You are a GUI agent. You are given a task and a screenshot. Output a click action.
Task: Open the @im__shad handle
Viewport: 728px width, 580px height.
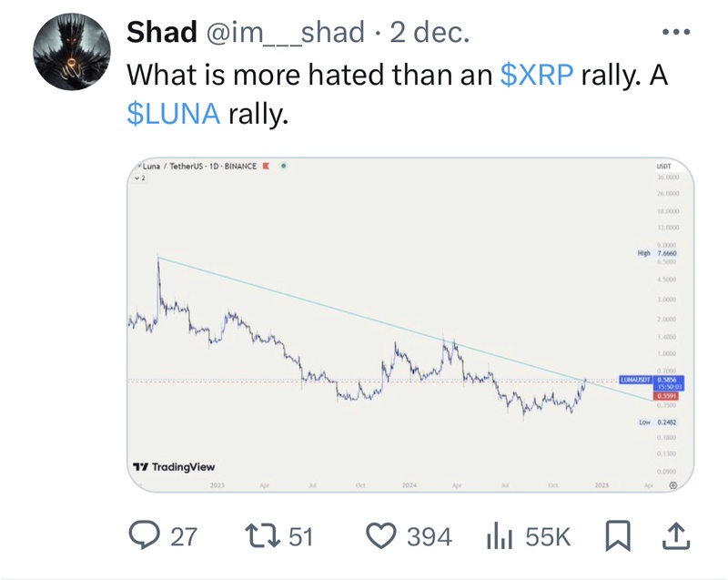(290, 33)
